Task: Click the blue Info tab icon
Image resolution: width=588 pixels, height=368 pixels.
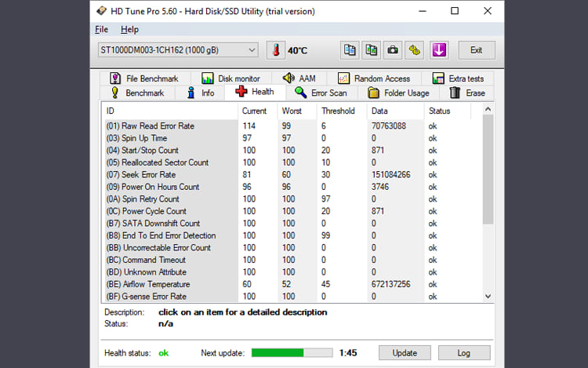Action: 191,93
